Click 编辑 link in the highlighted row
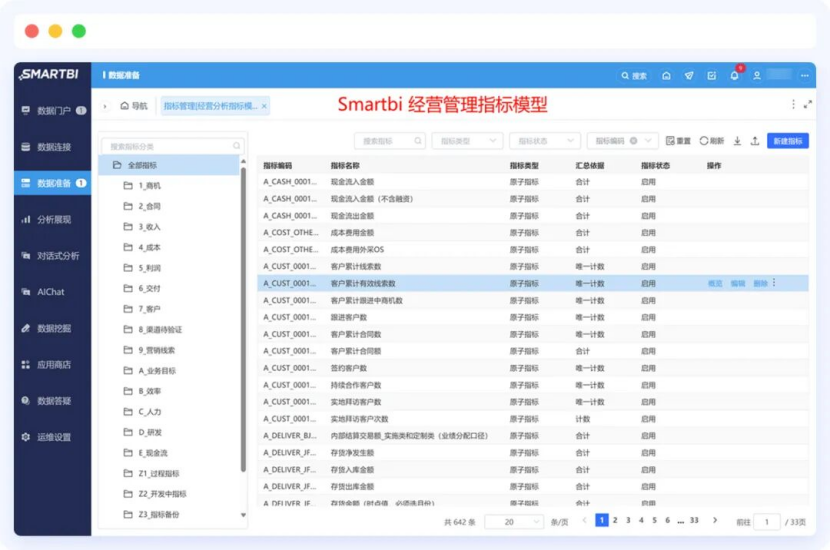The width and height of the screenshot is (830, 550). tap(738, 283)
